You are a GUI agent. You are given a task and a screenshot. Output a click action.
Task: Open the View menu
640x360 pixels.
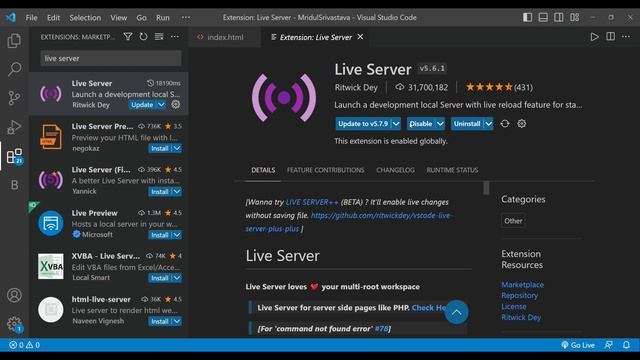tap(118, 18)
